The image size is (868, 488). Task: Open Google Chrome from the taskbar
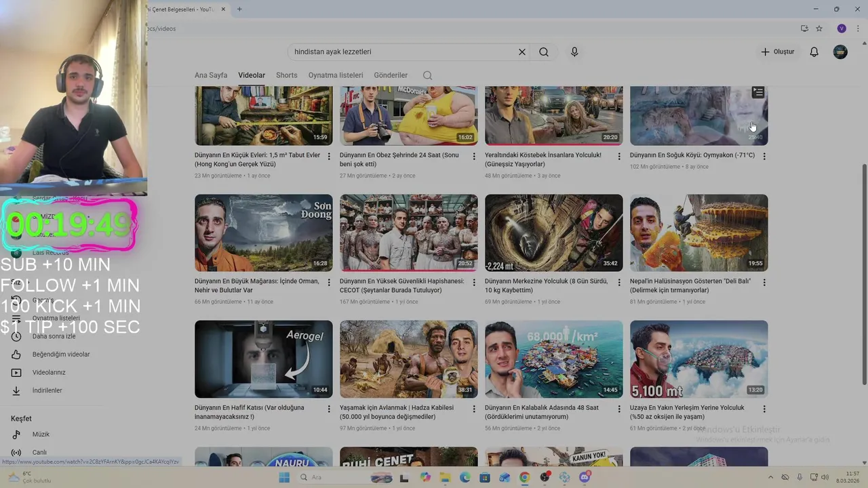(524, 477)
